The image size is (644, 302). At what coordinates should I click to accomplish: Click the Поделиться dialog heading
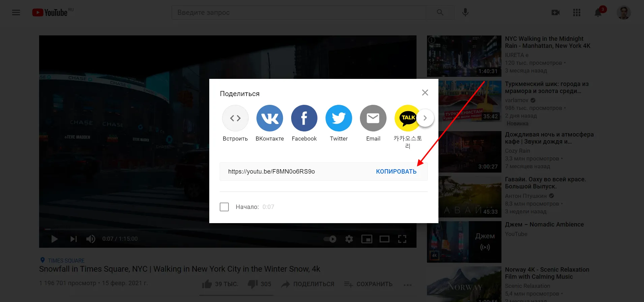tap(240, 94)
